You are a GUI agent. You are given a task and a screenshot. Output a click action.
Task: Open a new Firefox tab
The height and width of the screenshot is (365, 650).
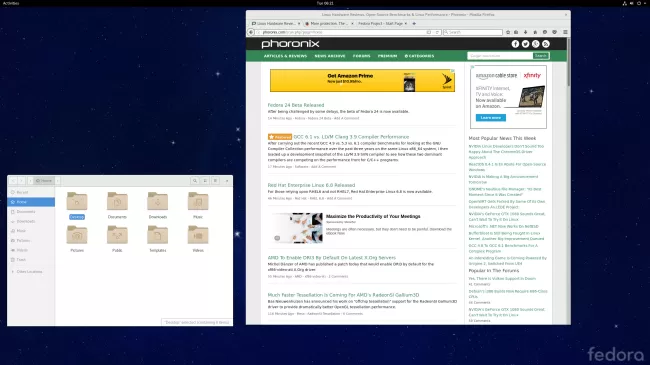(414, 24)
